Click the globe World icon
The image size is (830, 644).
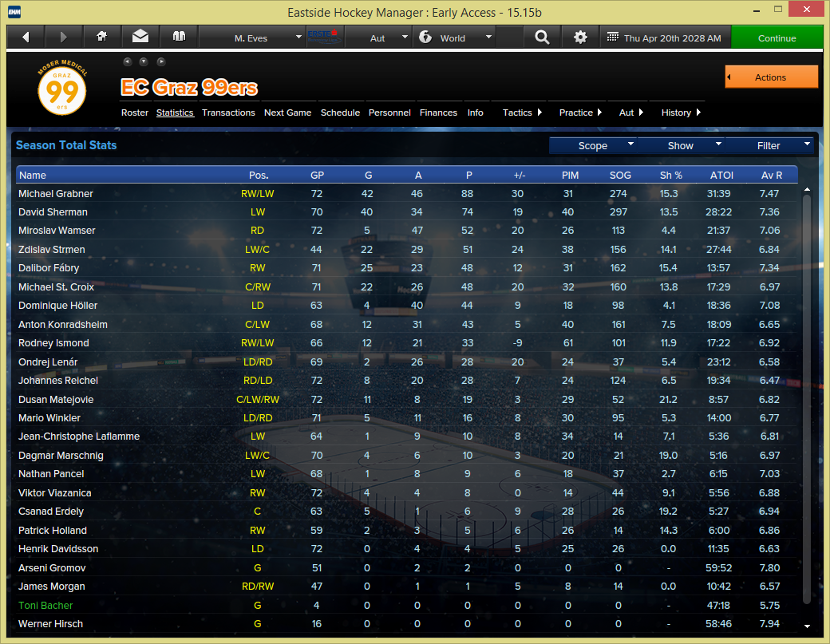click(x=425, y=37)
